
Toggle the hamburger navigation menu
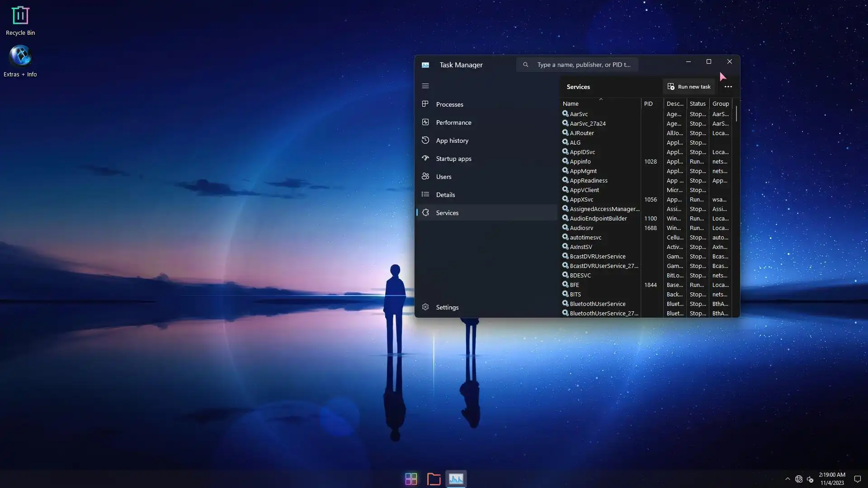pos(425,86)
